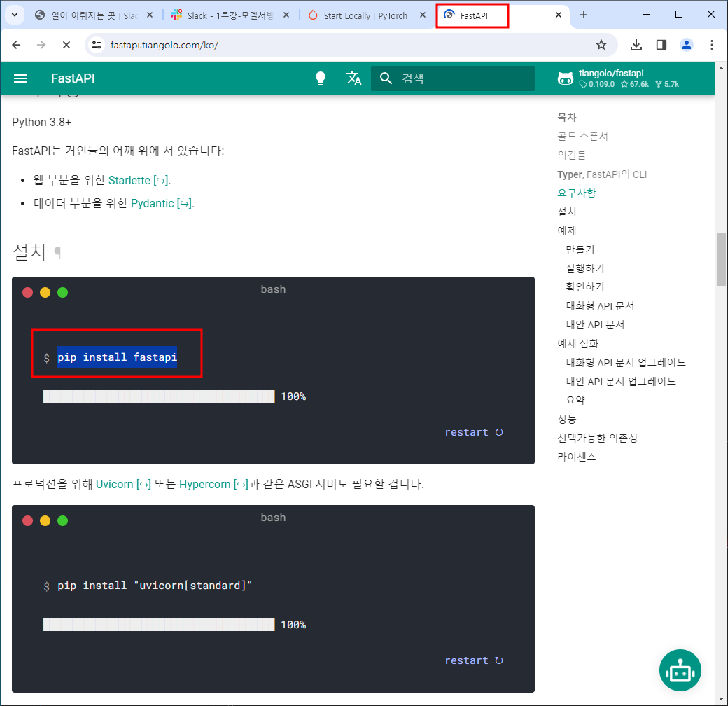The width and height of the screenshot is (728, 706).
Task: Bookmark this page with the star
Action: (601, 45)
